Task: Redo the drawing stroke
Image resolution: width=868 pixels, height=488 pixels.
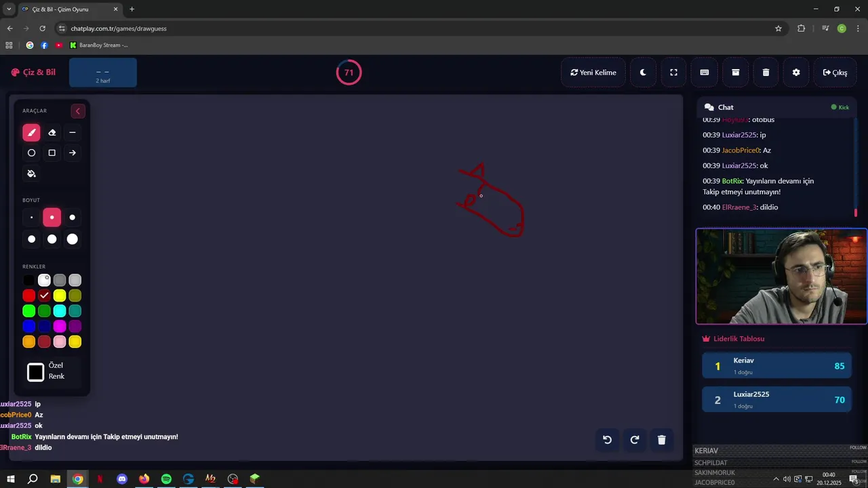Action: coord(635,440)
